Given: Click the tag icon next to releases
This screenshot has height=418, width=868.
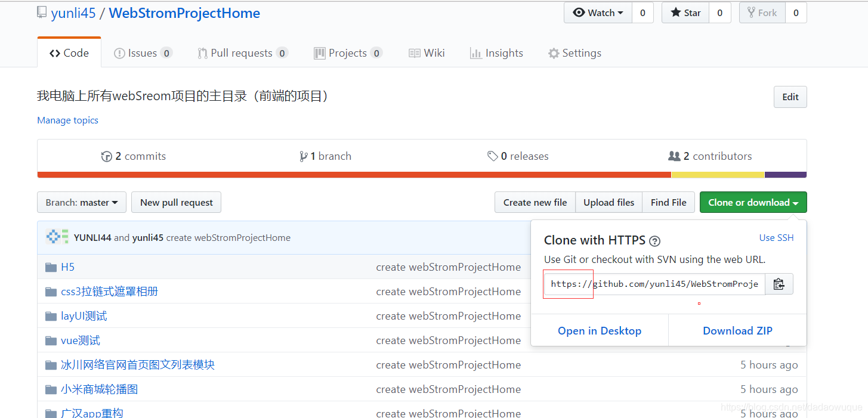Looking at the screenshot, I should pyautogui.click(x=492, y=156).
